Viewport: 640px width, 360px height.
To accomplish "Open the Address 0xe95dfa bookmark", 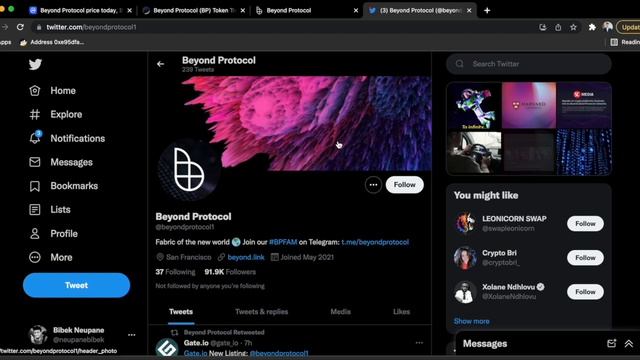I will click(52, 42).
